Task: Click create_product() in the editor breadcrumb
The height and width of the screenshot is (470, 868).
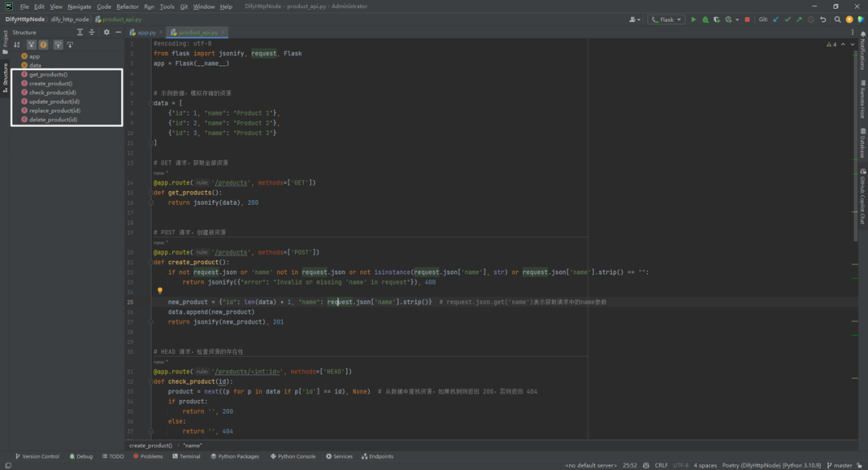Action: [x=150, y=446]
